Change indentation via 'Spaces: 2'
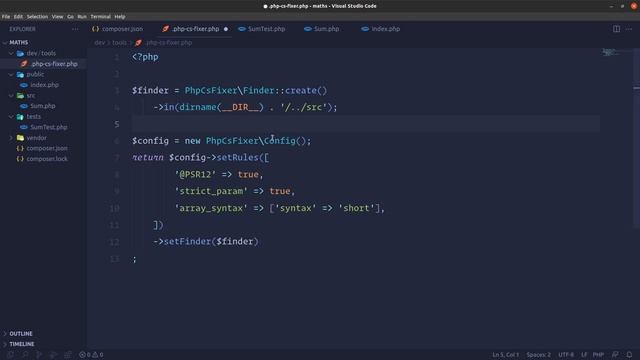Image resolution: width=640 pixels, height=360 pixels. coord(538,355)
